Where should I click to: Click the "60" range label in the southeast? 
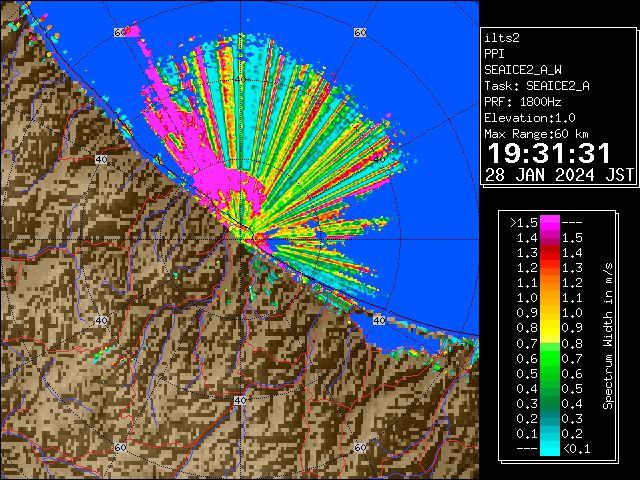[x=360, y=447]
